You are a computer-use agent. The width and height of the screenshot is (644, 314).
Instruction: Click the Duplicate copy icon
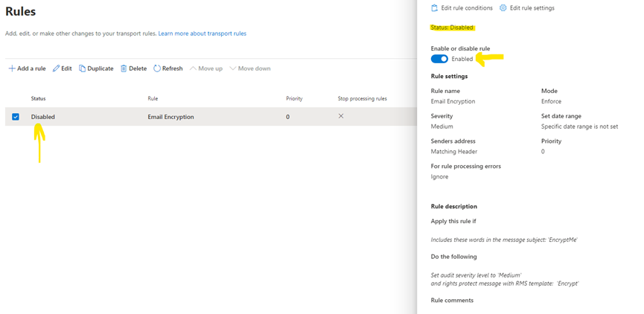tap(83, 68)
